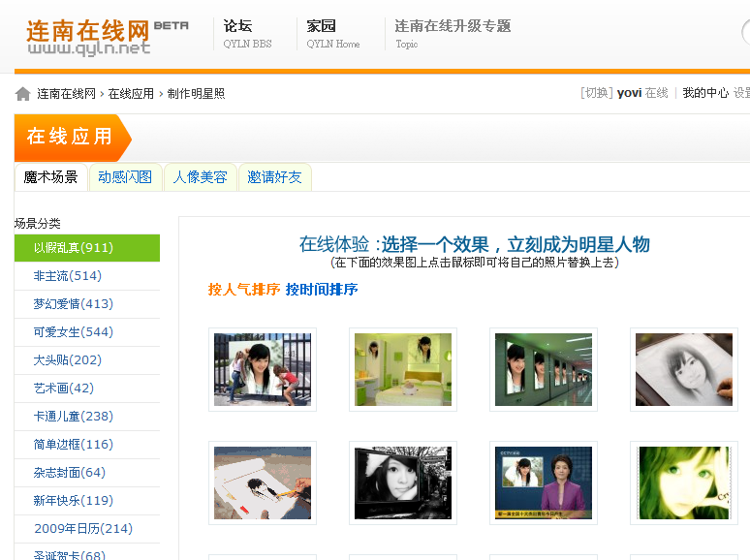The height and width of the screenshot is (560, 750).
Task: Select category 新年快乐(119)
Action: (87, 501)
